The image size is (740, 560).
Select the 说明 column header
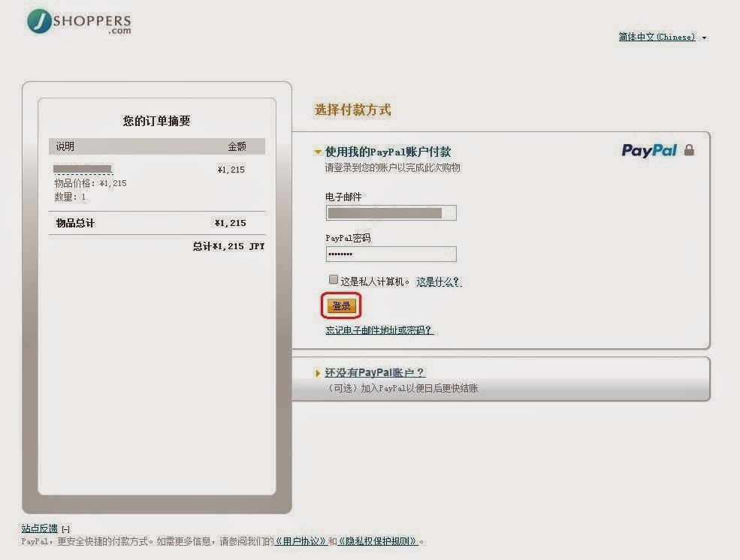pos(65,146)
